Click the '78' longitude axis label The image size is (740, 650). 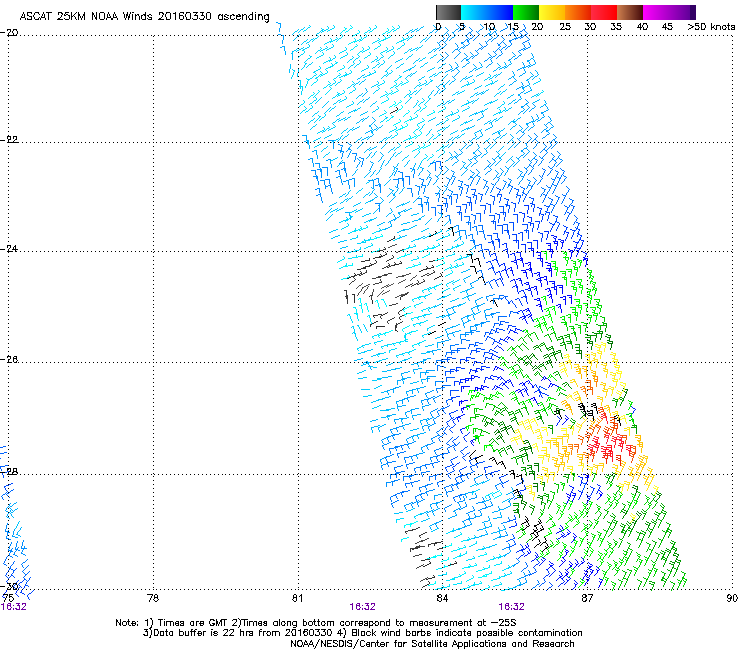(153, 598)
